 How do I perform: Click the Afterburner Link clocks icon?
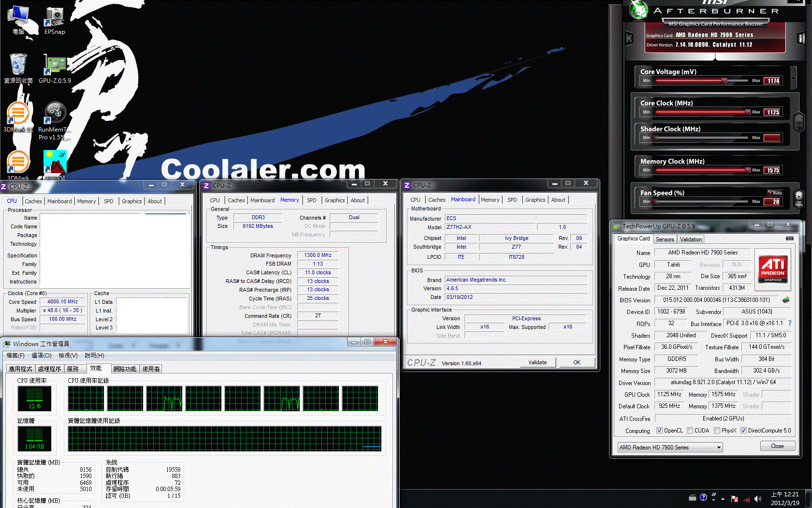[x=798, y=121]
